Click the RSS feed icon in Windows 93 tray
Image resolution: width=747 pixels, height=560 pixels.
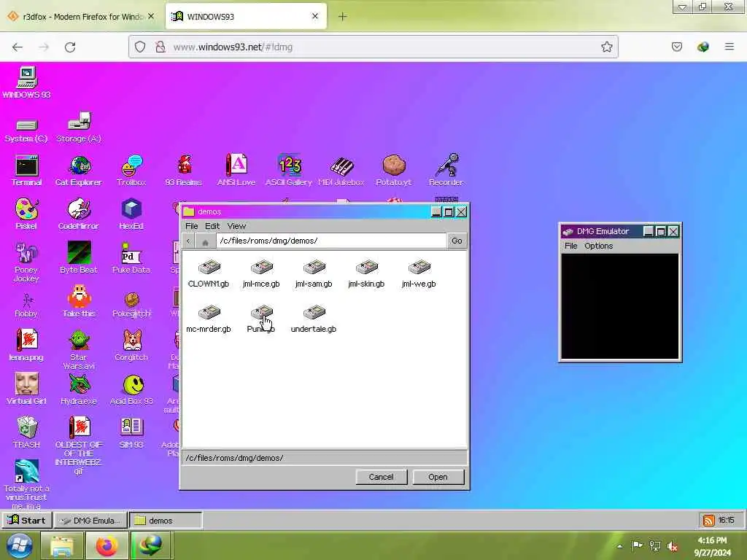(708, 520)
